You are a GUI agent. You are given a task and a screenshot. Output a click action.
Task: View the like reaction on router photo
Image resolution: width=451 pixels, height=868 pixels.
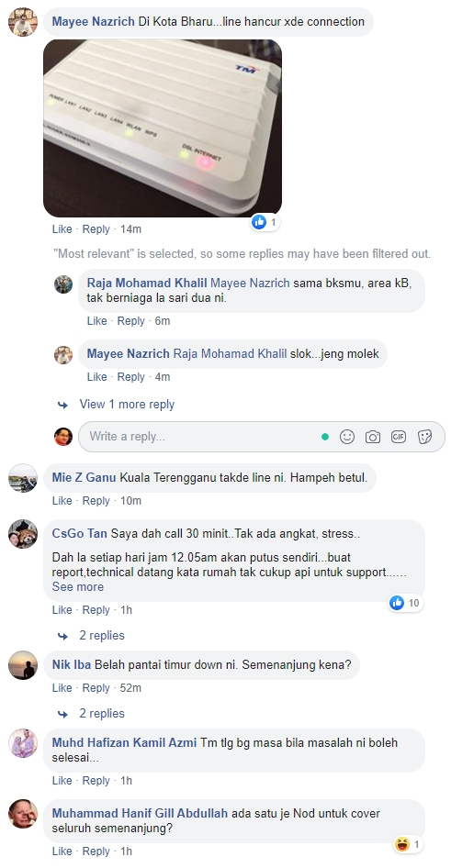(x=265, y=222)
